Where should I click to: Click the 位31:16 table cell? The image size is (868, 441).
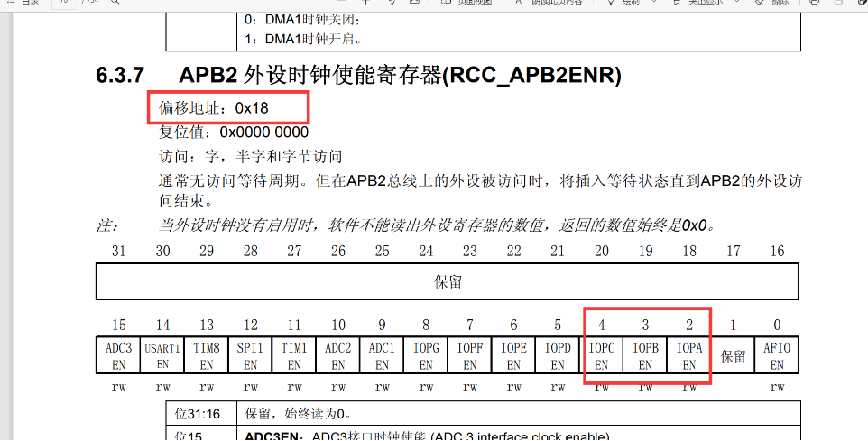(201, 413)
